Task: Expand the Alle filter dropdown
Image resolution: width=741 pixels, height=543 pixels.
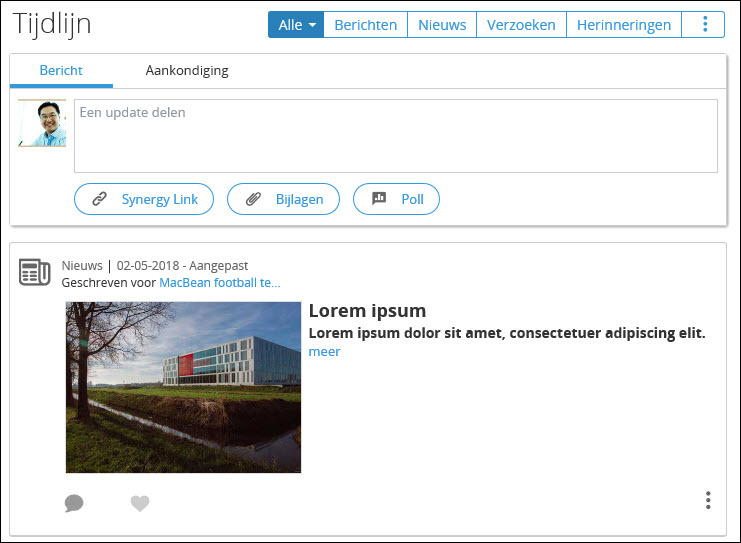Action: [296, 25]
